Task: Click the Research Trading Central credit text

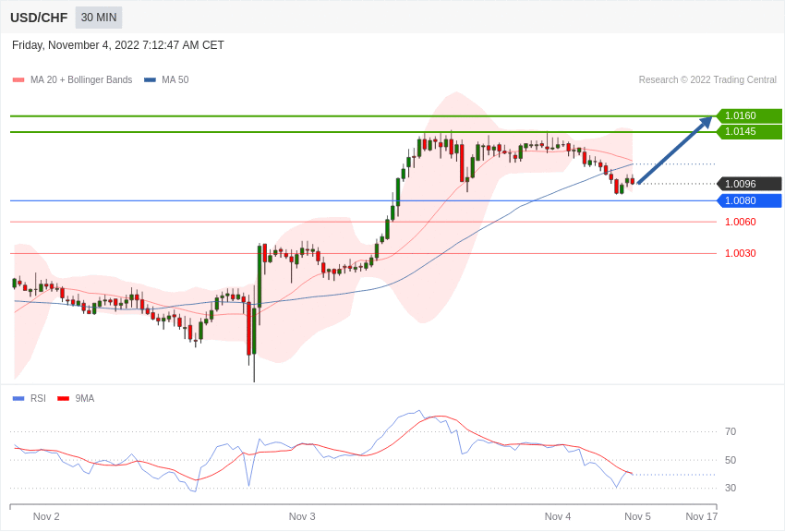Action: (707, 80)
